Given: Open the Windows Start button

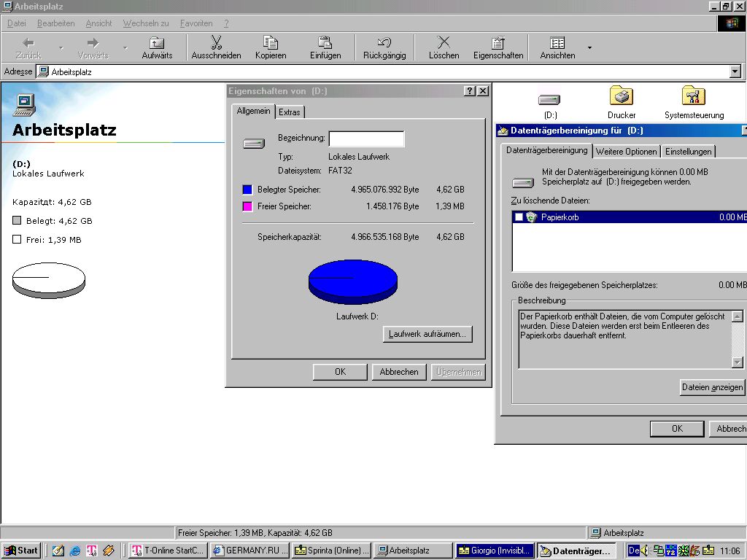Looking at the screenshot, I should [x=21, y=551].
